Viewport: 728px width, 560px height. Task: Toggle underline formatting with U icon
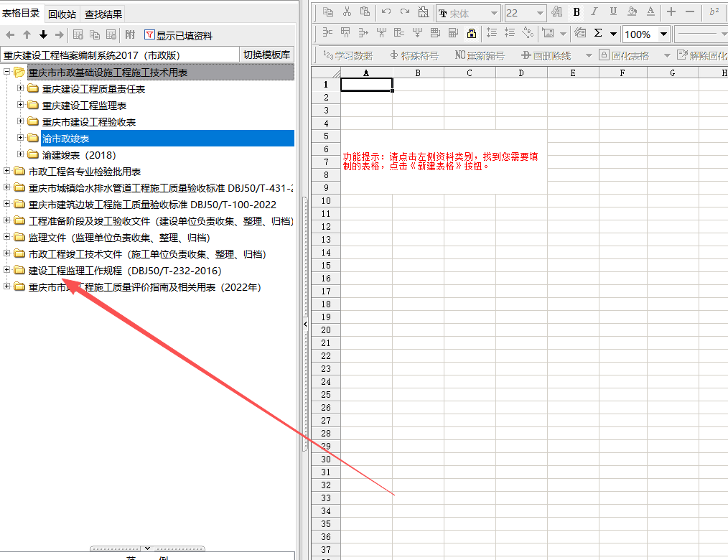pos(613,12)
